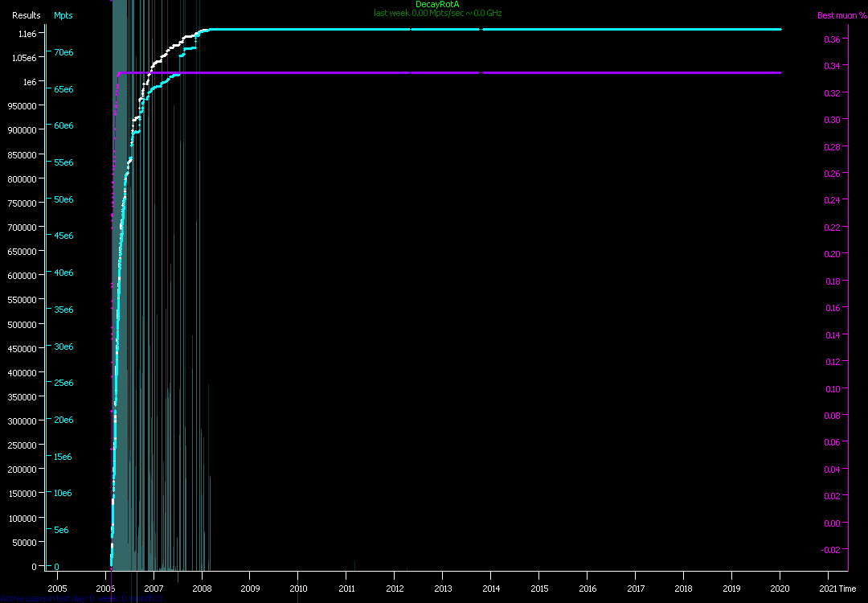The width and height of the screenshot is (868, 603).
Task: Click the 2020 year tick label
Action: click(x=780, y=589)
